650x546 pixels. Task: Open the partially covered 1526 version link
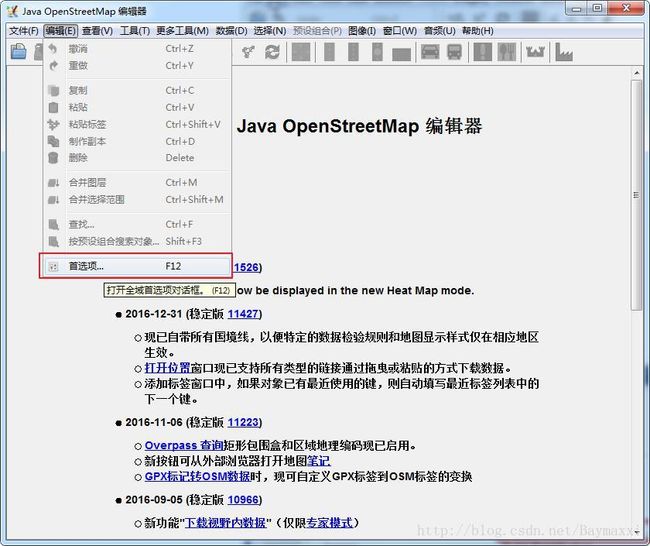(x=246, y=267)
